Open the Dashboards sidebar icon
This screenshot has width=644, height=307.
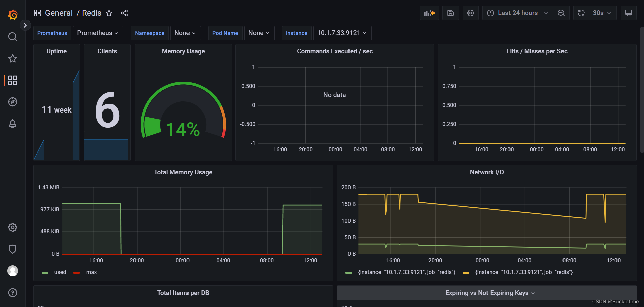[13, 80]
